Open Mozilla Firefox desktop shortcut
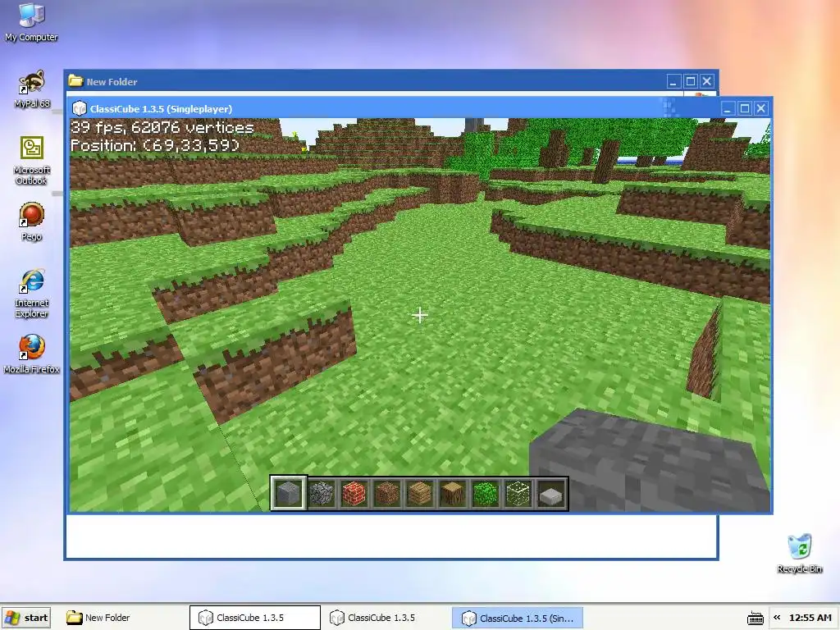Screen dimensions: 840x630 click(x=32, y=354)
